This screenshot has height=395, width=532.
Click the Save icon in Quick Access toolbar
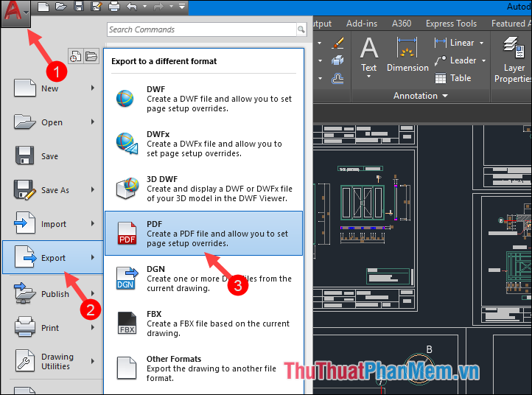pyautogui.click(x=78, y=7)
